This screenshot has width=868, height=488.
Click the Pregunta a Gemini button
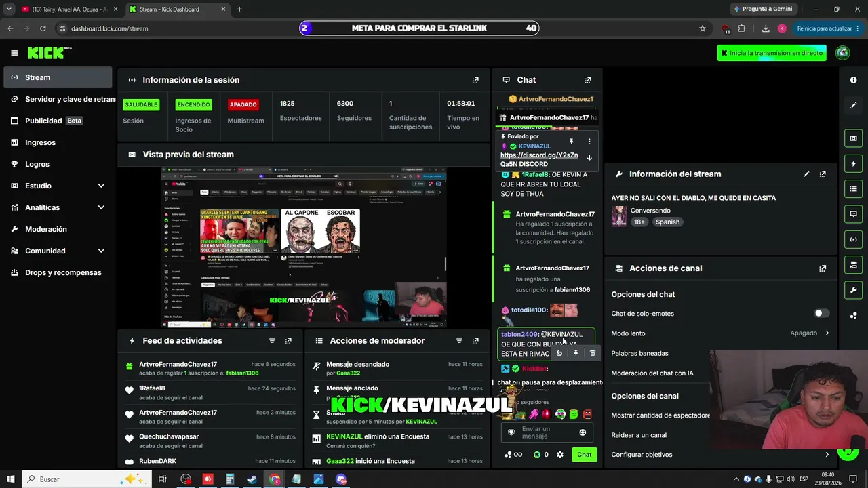click(762, 9)
